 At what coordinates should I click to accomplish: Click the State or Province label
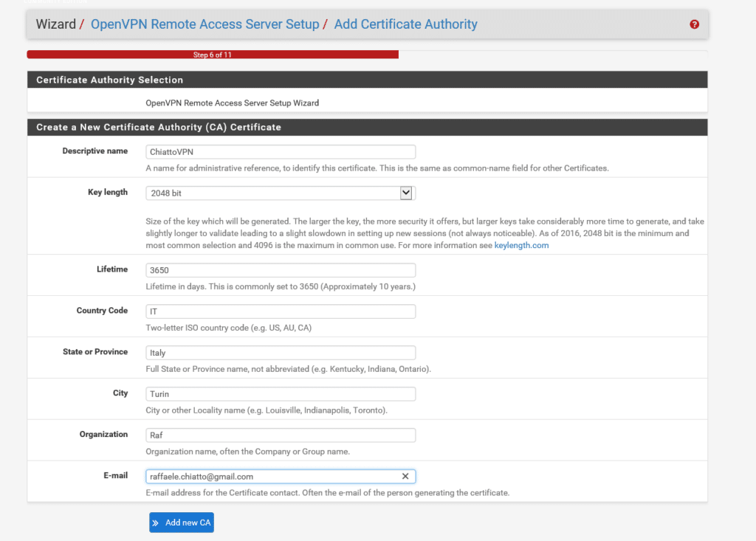pos(95,352)
